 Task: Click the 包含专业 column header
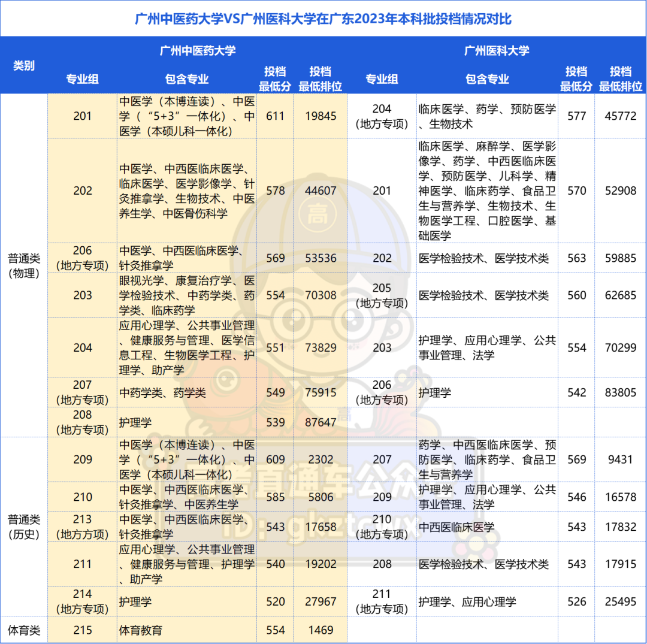point(186,78)
